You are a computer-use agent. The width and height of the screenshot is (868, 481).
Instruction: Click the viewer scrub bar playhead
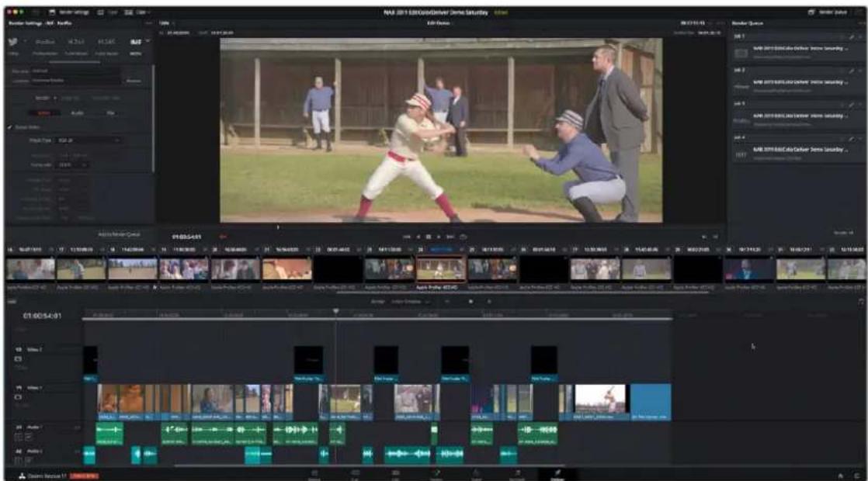point(278,227)
